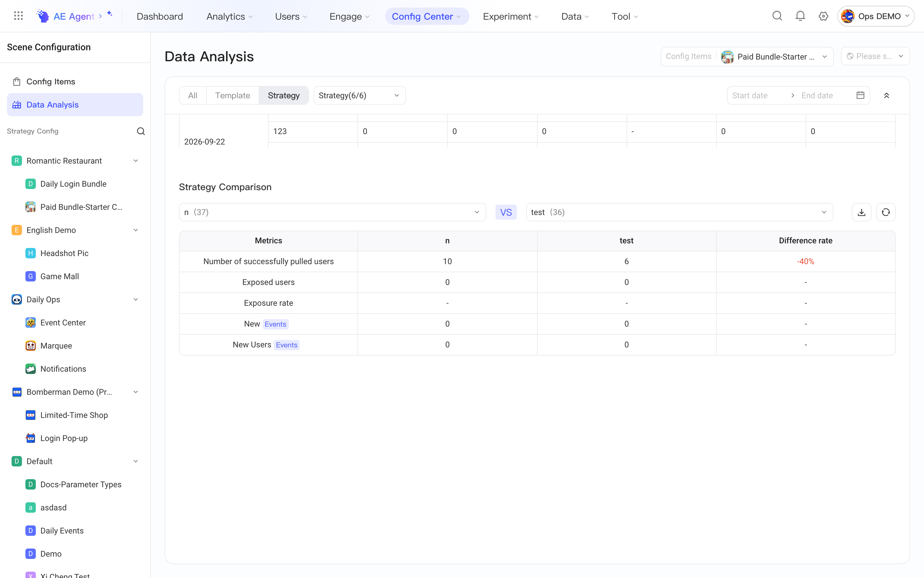Open the Dashboard menu item

160,16
